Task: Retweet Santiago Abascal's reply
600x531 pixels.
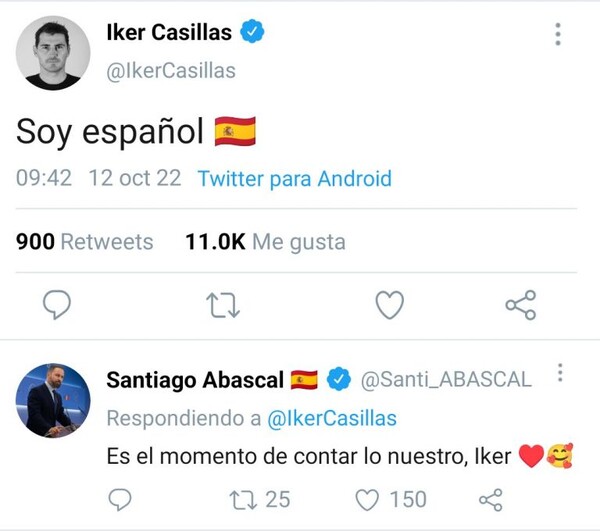Action: (x=242, y=499)
